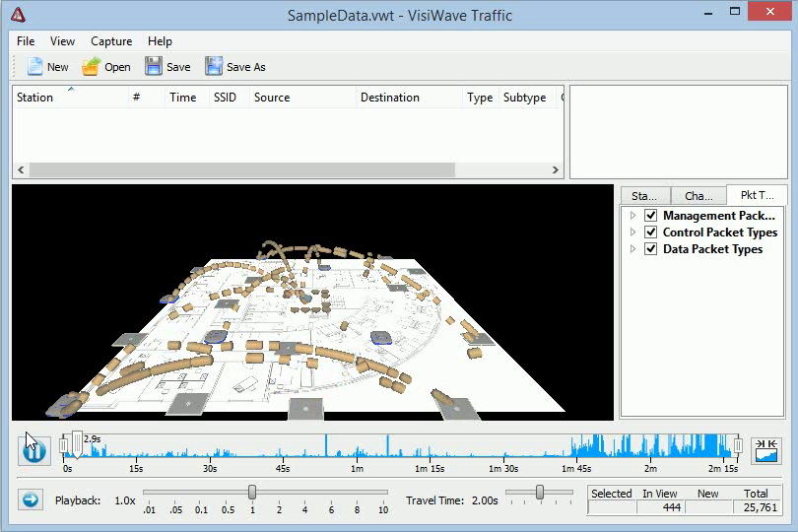Viewport: 798px width, 532px height.
Task: Open the Help menu
Action: point(160,41)
